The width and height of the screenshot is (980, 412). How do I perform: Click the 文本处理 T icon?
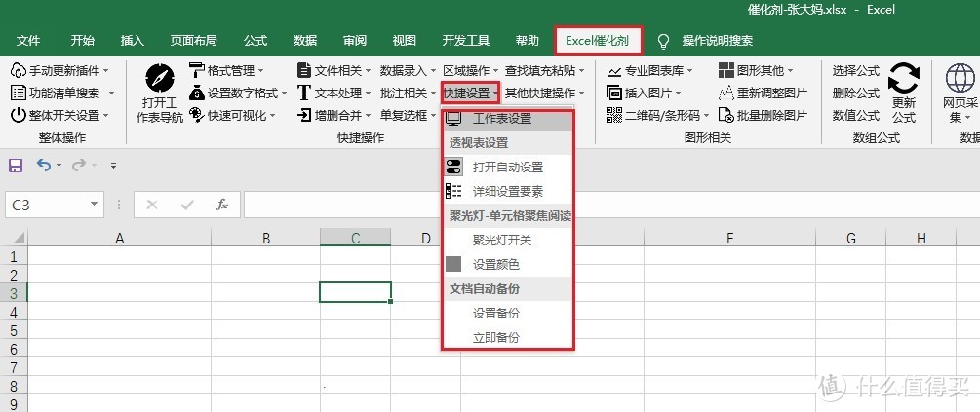[303, 93]
